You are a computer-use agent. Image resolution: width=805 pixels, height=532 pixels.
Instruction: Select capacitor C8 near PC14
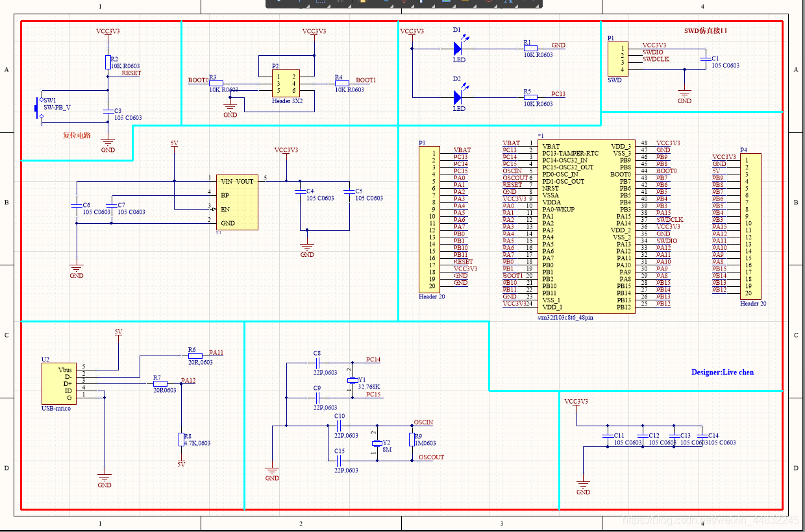pyautogui.click(x=317, y=363)
